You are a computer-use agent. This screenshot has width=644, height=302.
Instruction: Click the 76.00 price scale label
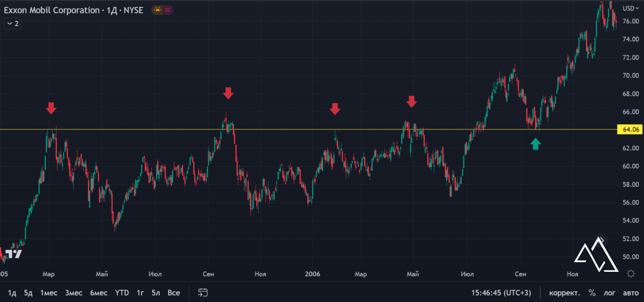pos(631,21)
